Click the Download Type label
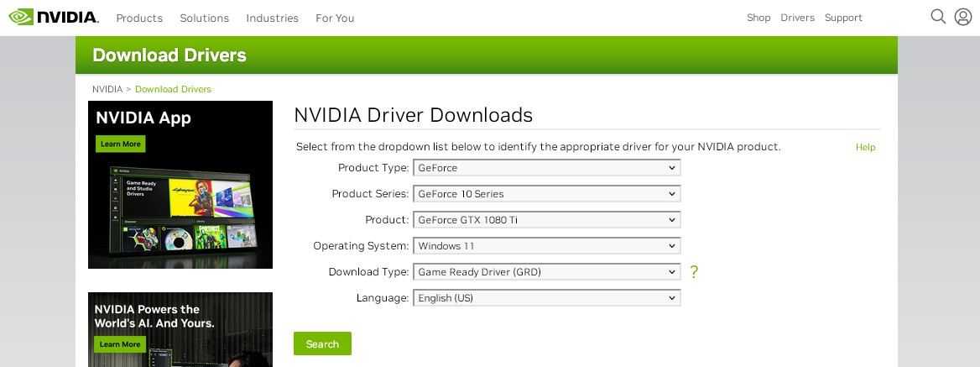The height and width of the screenshot is (367, 980). tap(368, 272)
